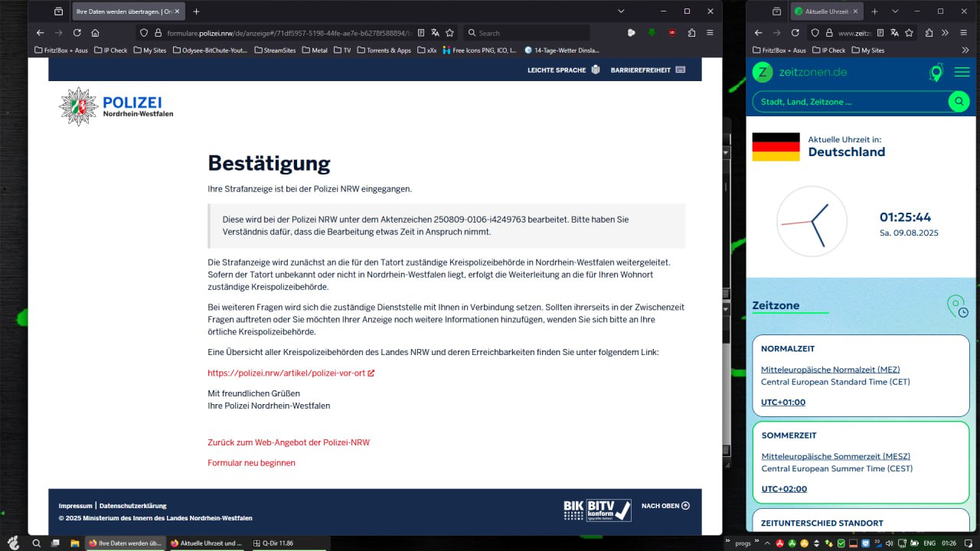Reload the zeitzonen.de page
The height and width of the screenshot is (551, 980).
click(795, 33)
